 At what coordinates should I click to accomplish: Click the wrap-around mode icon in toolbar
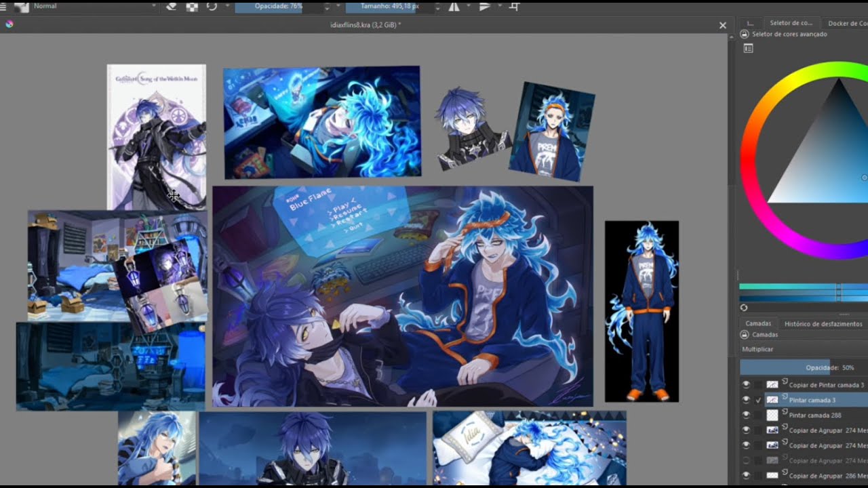(x=515, y=6)
